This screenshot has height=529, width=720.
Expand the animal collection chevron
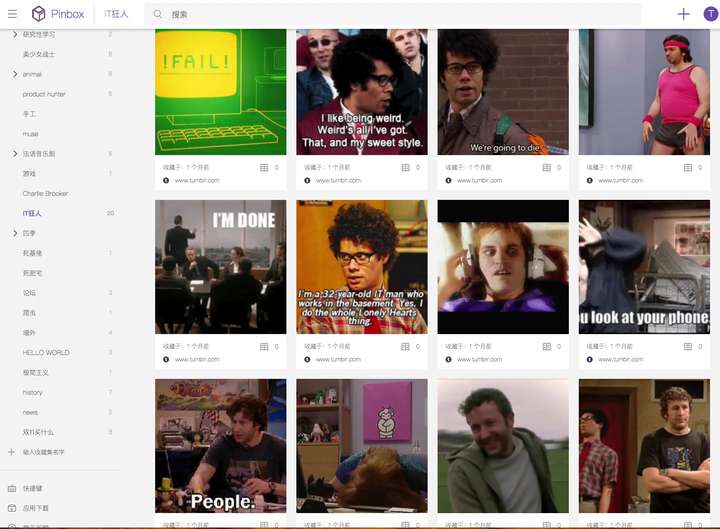click(15, 74)
